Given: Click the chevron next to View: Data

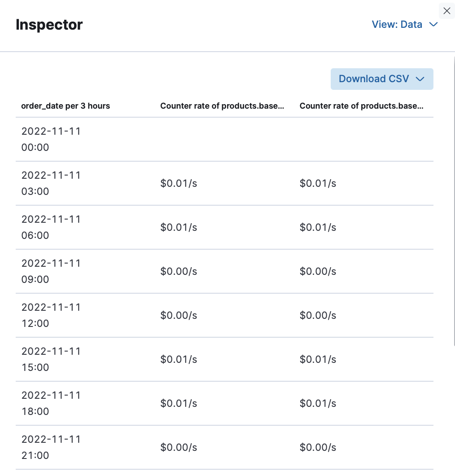Looking at the screenshot, I should (x=433, y=25).
